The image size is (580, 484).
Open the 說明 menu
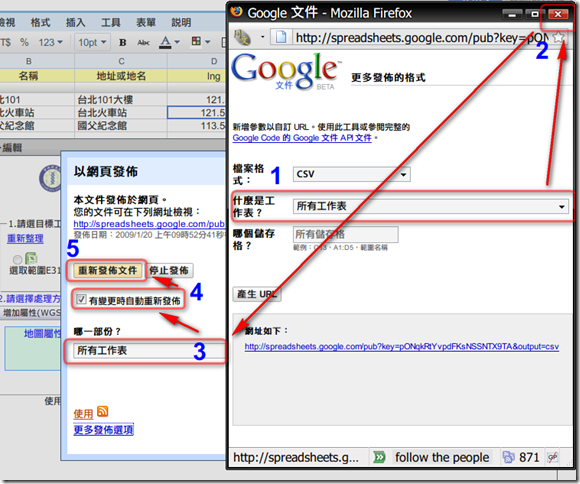click(181, 23)
